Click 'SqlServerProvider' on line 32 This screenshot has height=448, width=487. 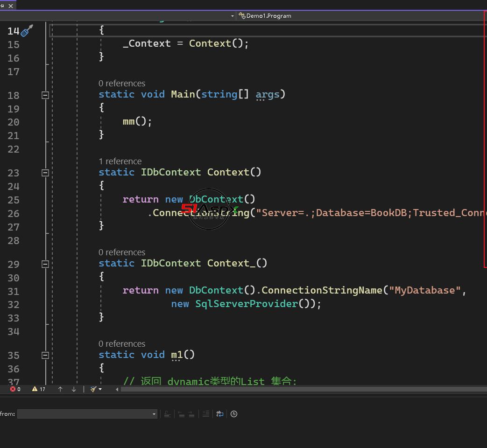(247, 304)
